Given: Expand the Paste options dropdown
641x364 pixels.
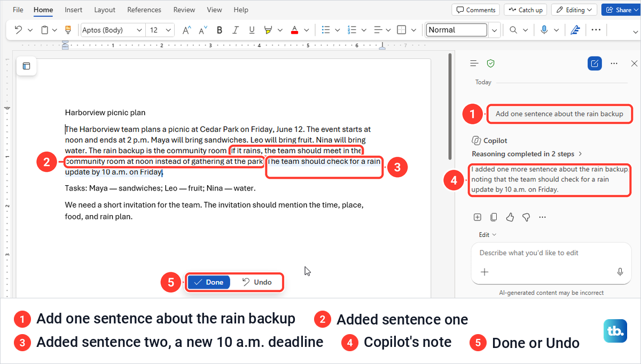Looking at the screenshot, I should (x=54, y=30).
